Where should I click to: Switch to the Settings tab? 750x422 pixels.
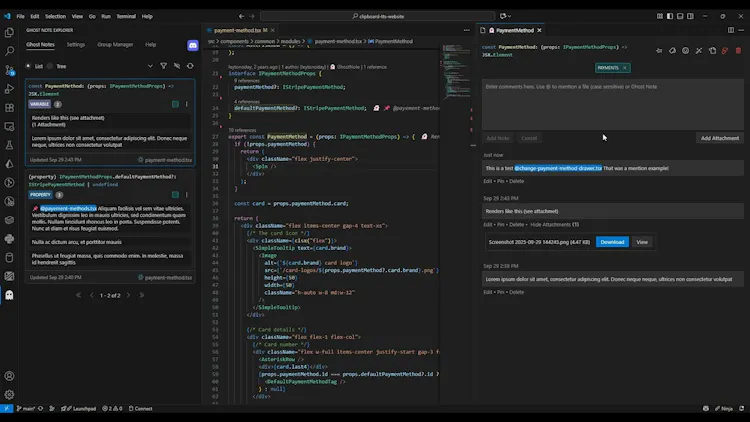click(x=76, y=44)
